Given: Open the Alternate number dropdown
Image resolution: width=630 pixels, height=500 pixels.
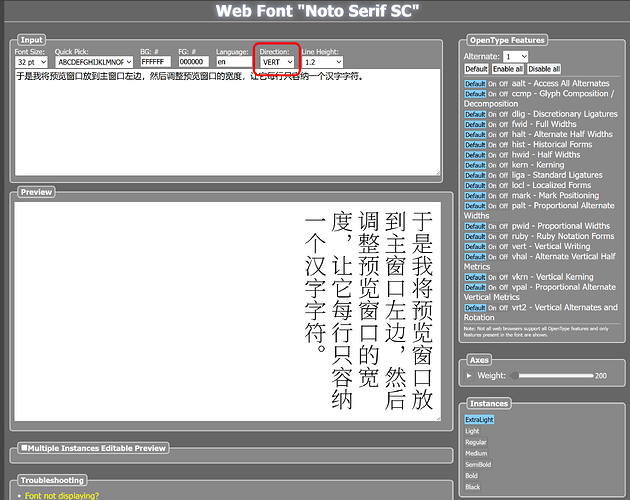Looking at the screenshot, I should (515, 57).
